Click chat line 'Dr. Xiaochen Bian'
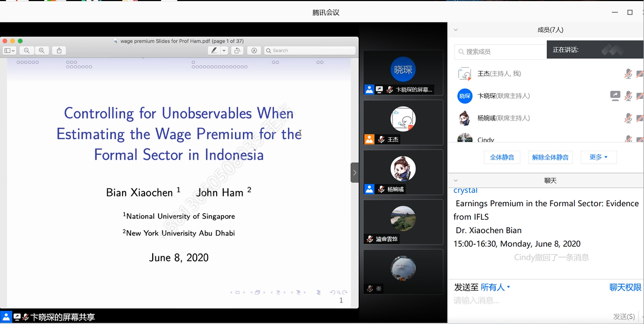644x324 pixels. 488,230
